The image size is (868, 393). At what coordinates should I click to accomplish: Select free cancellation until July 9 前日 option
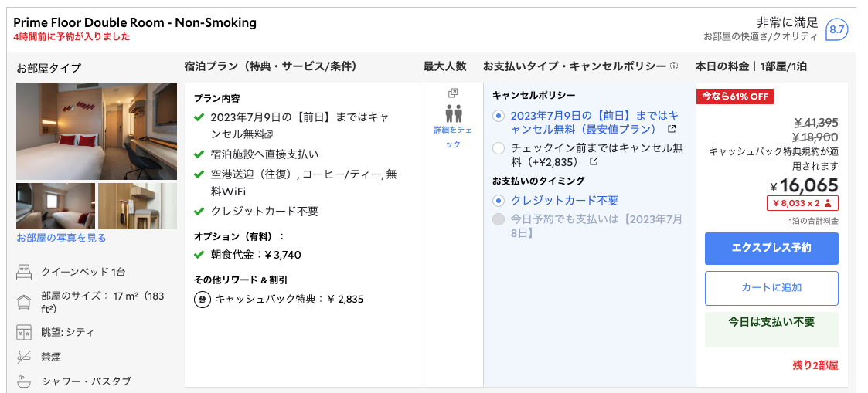coord(499,116)
